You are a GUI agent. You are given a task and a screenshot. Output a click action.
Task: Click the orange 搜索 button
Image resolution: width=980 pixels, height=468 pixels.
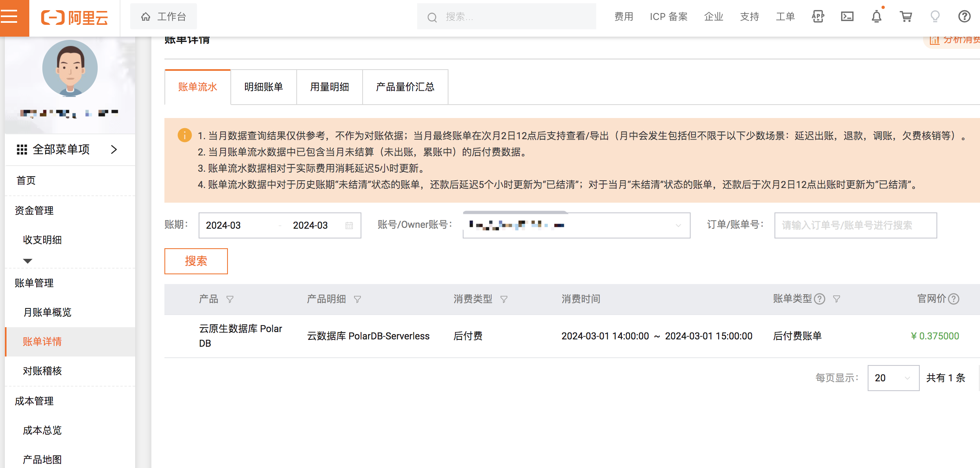[196, 261]
